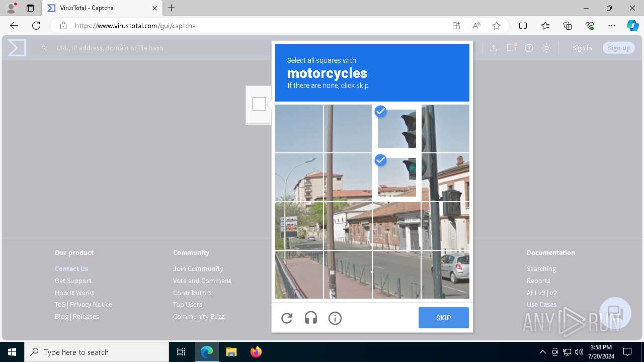The height and width of the screenshot is (362, 644).
Task: Open the help question mark icon
Action: coord(529,48)
